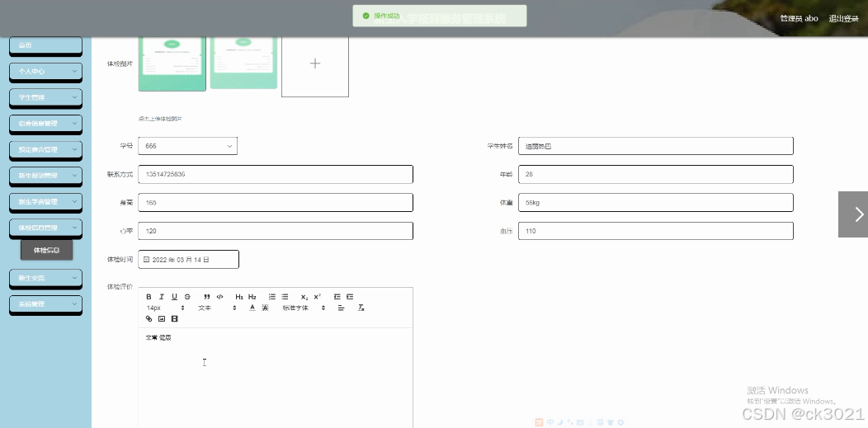Expand the 个人中心 sidebar menu
This screenshot has height=428, width=868.
point(45,71)
